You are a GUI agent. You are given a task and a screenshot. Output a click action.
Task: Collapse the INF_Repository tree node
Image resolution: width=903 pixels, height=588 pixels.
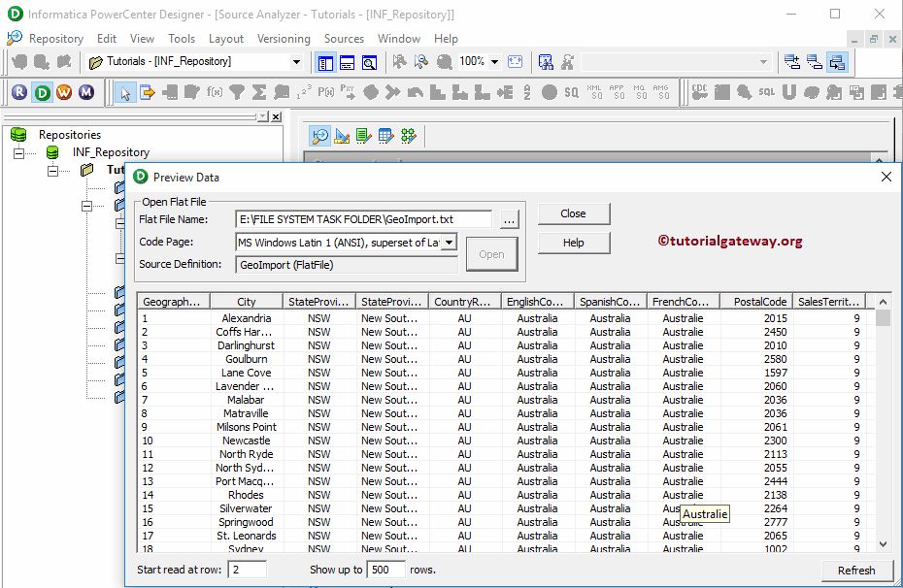point(19,153)
